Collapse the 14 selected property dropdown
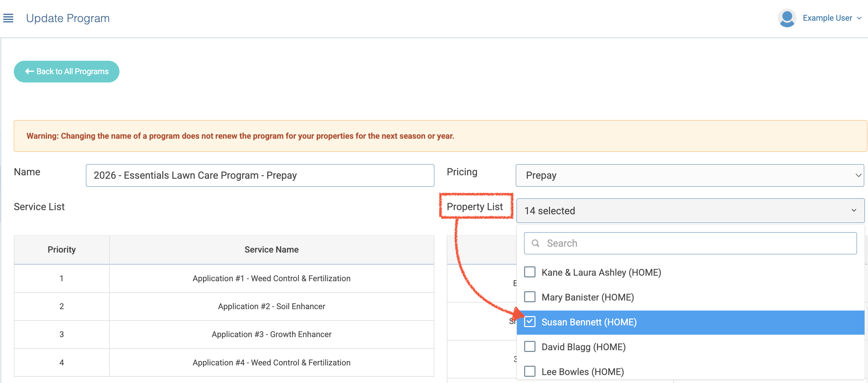The height and width of the screenshot is (383, 868). (x=690, y=210)
